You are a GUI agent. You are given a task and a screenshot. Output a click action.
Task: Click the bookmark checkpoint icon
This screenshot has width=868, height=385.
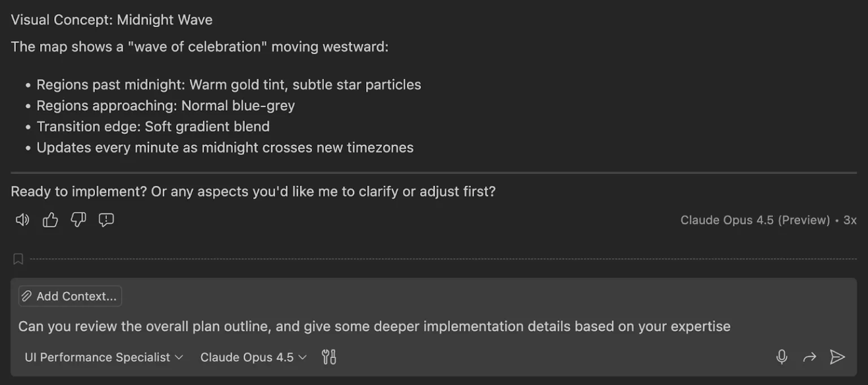coord(18,258)
